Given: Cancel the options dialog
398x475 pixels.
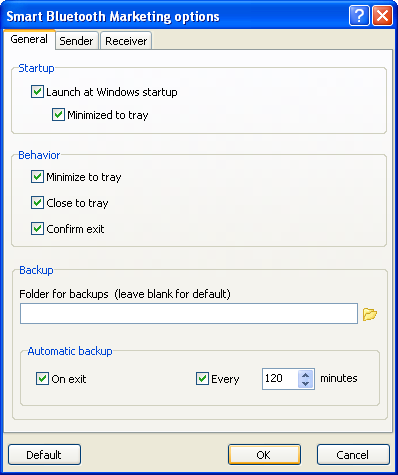Looking at the screenshot, I should tap(353, 455).
